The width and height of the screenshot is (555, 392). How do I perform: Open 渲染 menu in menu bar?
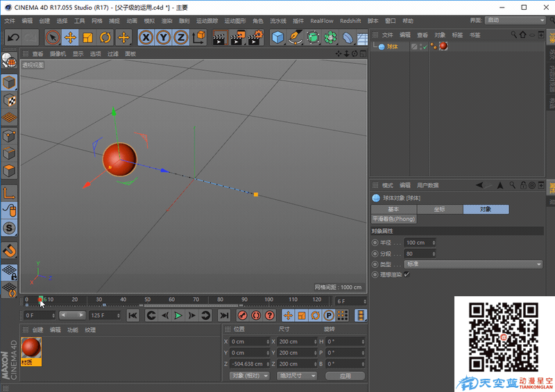[x=166, y=21]
